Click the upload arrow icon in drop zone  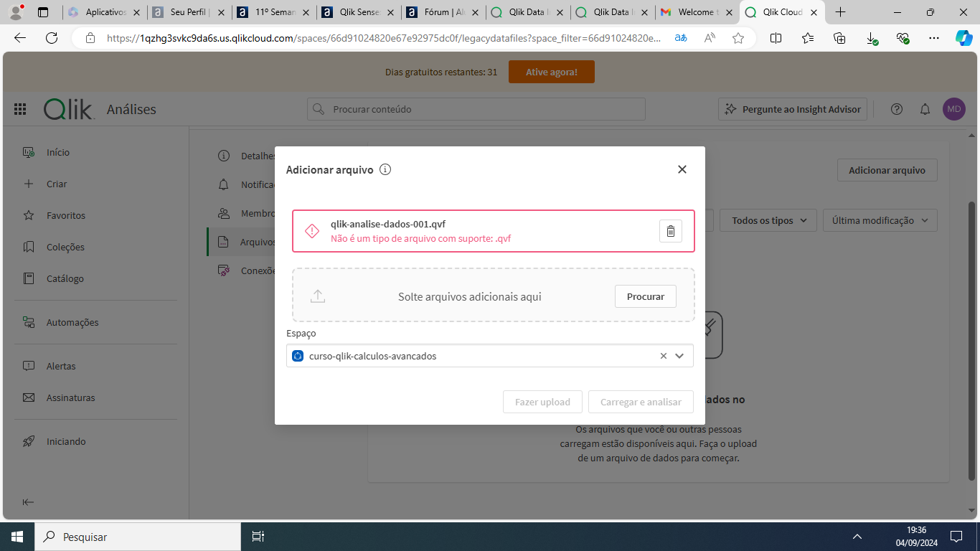pos(318,296)
